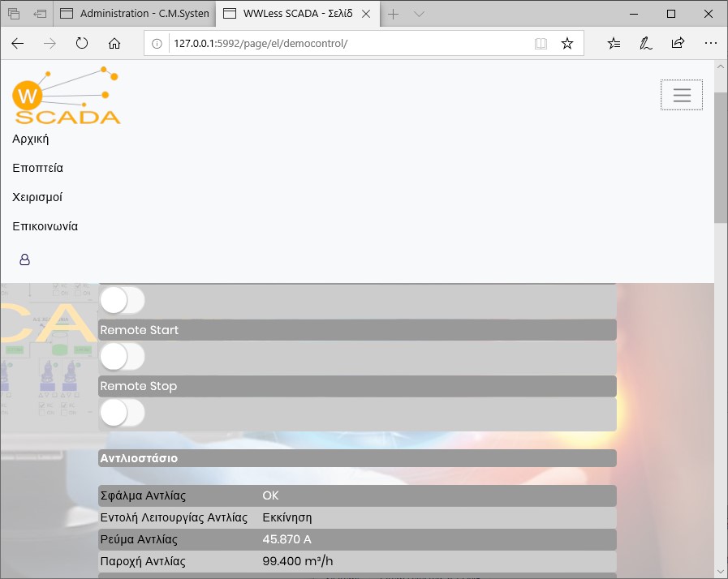Share this page icon

pos(678,44)
